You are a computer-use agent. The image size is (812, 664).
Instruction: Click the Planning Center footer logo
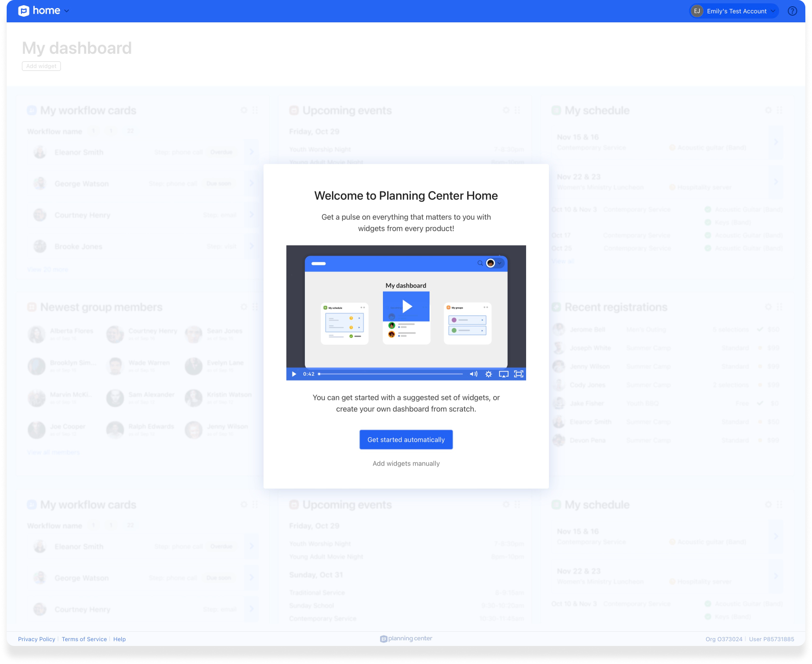pyautogui.click(x=406, y=639)
